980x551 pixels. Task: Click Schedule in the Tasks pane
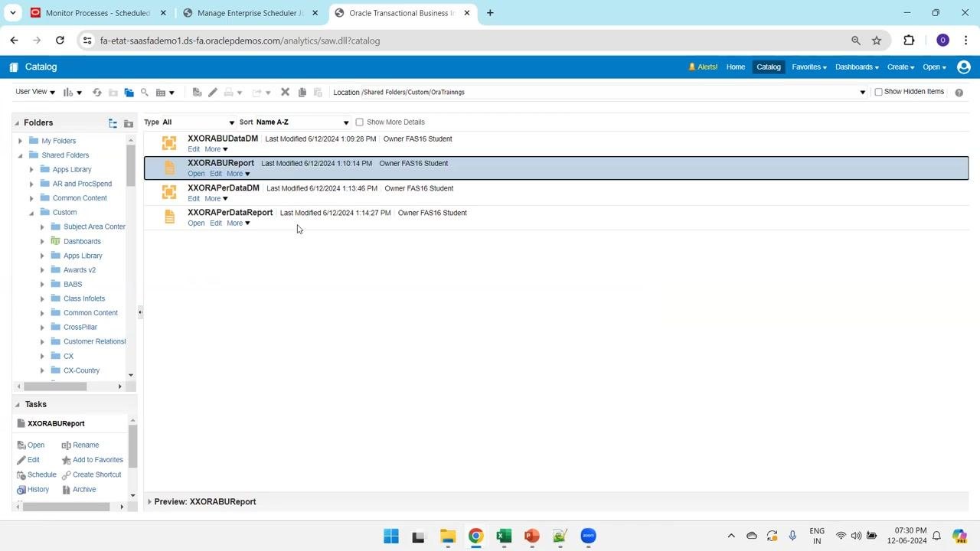pyautogui.click(x=42, y=475)
